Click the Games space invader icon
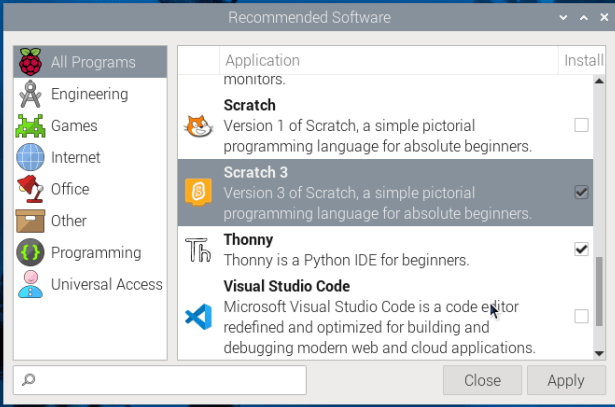 click(30, 126)
